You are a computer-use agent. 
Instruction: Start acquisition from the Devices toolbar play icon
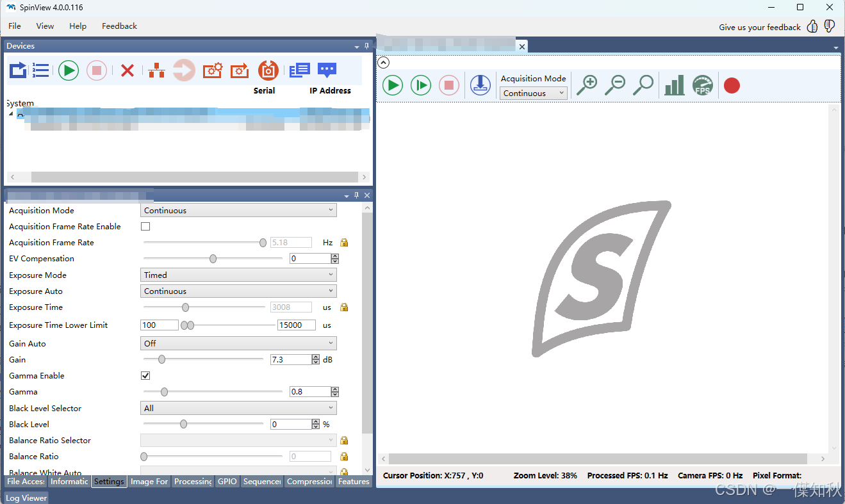69,70
